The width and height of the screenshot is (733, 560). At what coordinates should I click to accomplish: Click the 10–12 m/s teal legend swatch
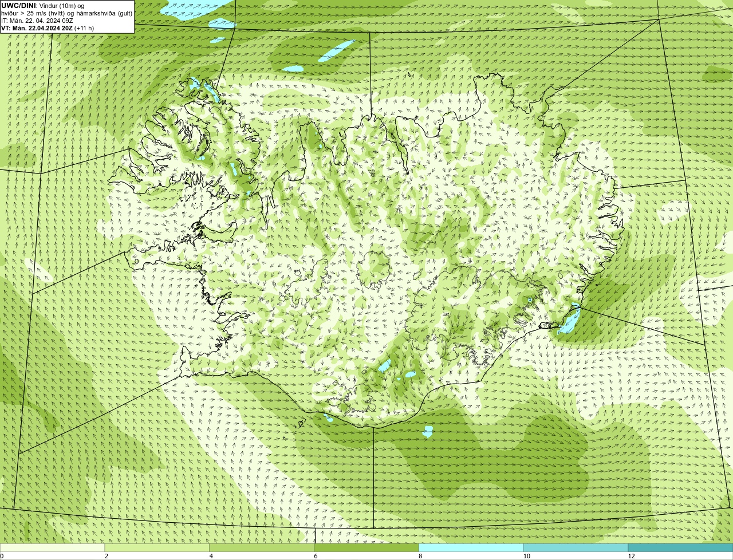(576, 547)
